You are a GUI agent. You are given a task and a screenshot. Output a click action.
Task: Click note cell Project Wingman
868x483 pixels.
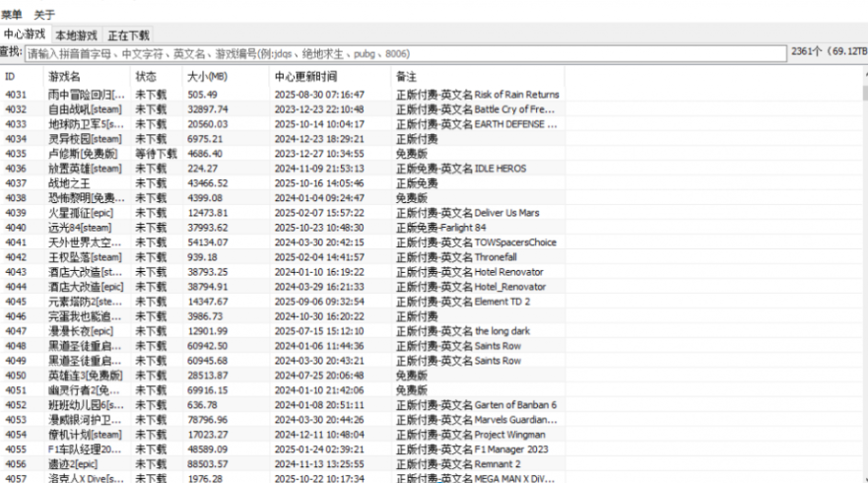point(471,435)
